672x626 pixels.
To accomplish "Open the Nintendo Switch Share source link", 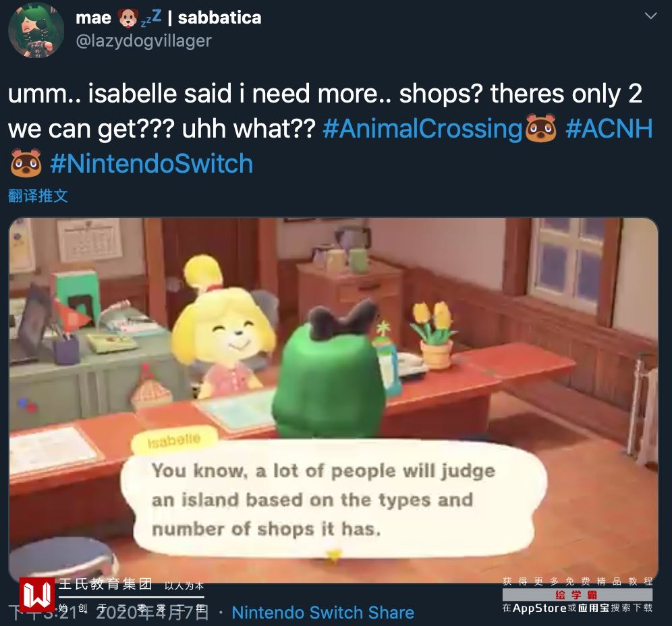I will pos(323,613).
